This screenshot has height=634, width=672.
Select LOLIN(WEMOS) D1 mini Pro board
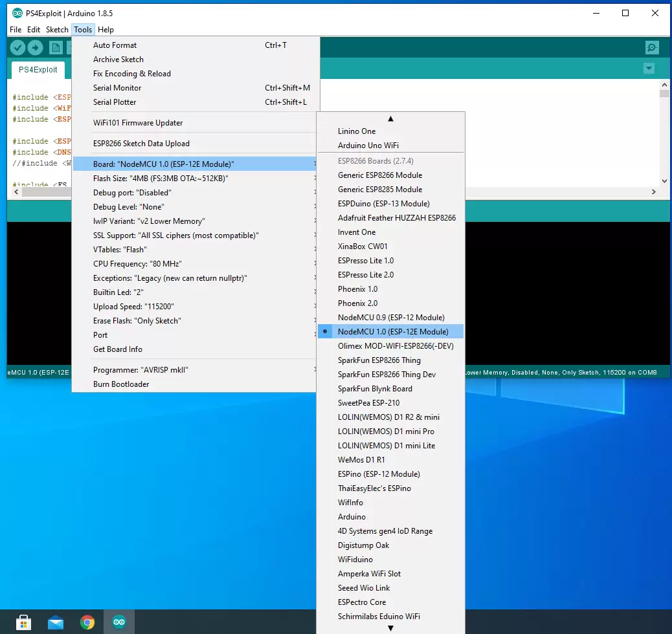coord(390,432)
